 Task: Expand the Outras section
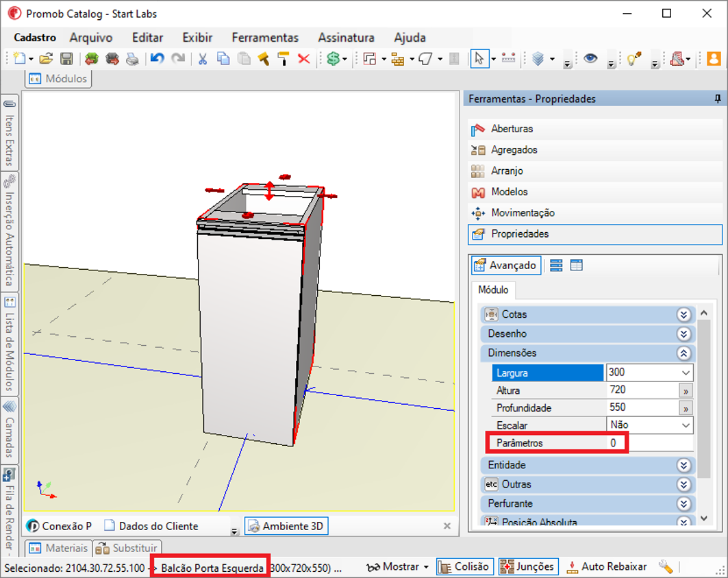(x=683, y=485)
